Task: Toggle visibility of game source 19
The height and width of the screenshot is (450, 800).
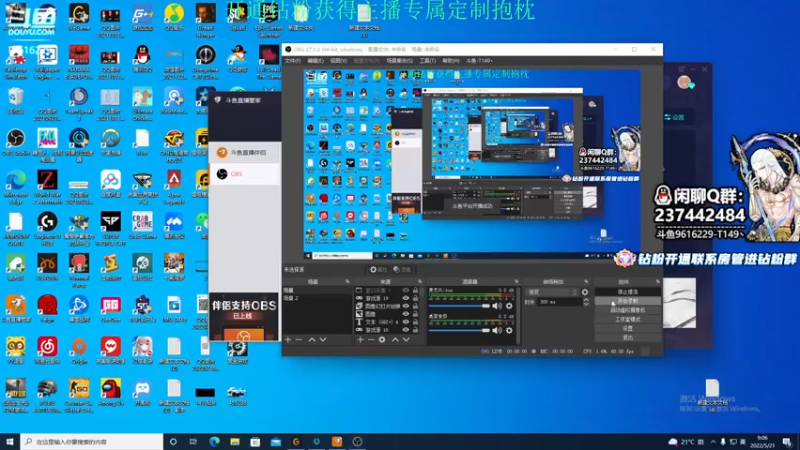Action: (406, 298)
